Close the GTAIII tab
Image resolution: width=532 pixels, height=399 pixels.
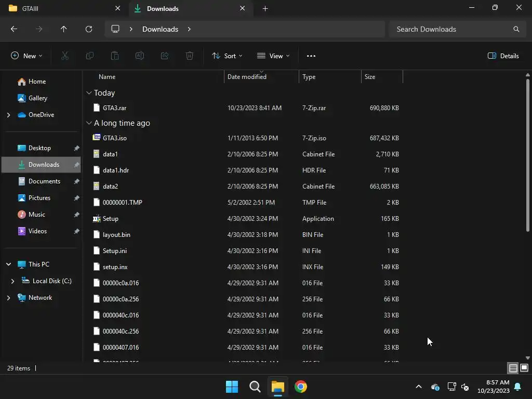point(118,8)
